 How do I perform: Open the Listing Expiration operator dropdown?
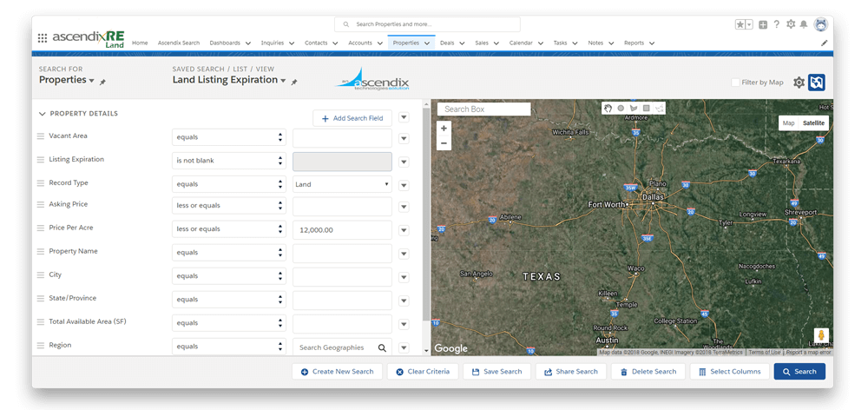228,161
